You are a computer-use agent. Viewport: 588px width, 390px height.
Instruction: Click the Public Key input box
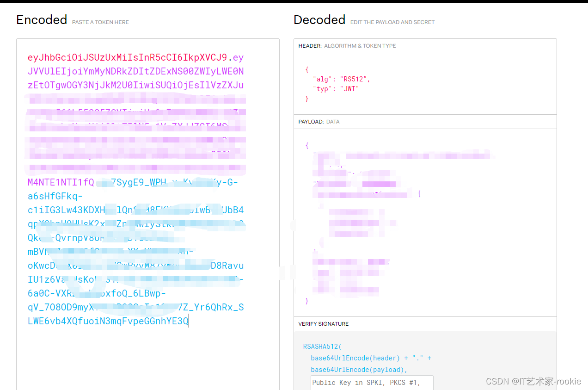372,383
